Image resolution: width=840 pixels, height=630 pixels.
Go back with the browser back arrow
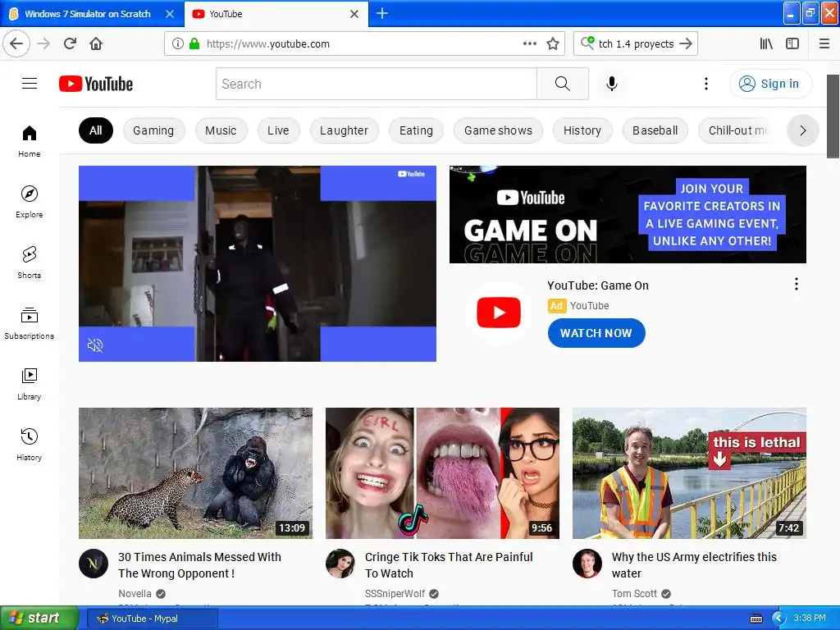tap(16, 43)
